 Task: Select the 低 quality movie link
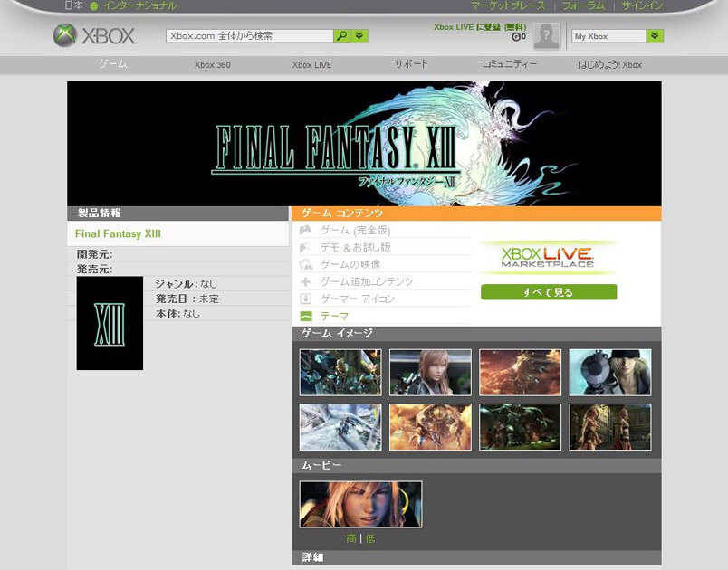(x=370, y=538)
